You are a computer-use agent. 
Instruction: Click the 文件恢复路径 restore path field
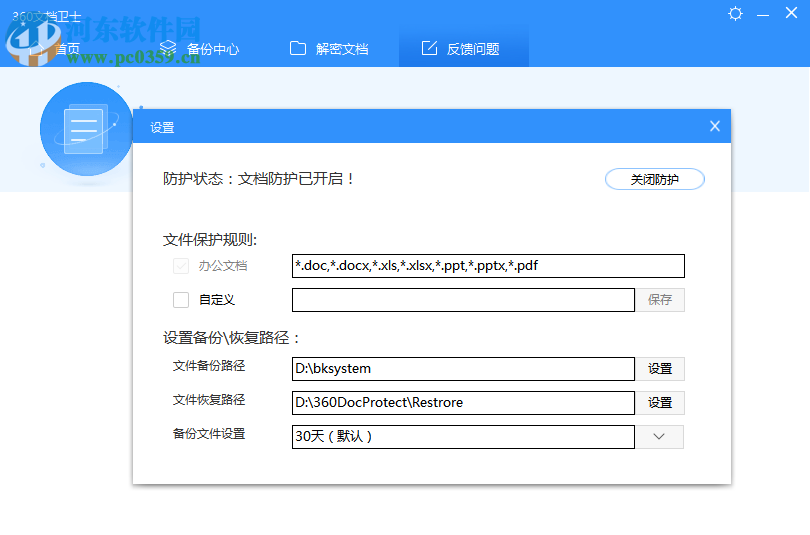pyautogui.click(x=463, y=403)
